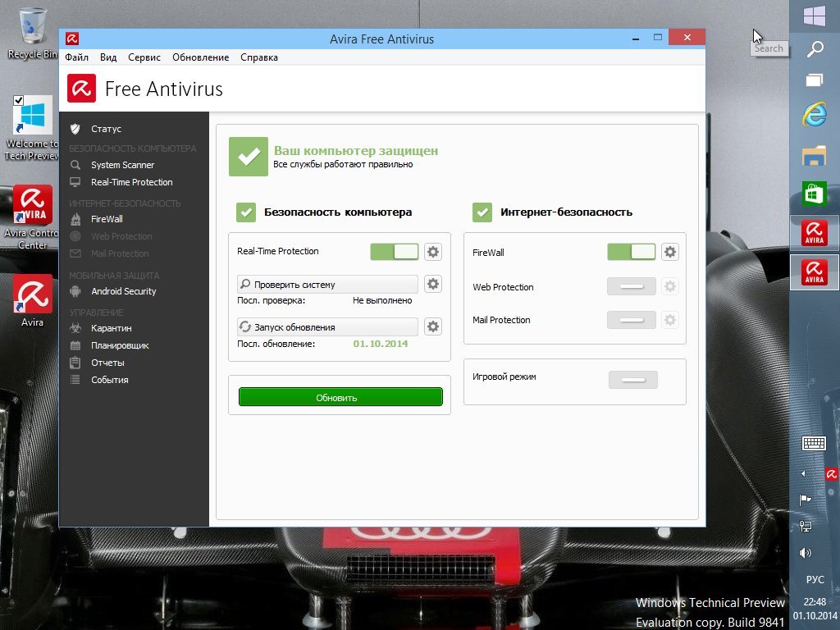
Task: Open the on-screen keyboard tray icon
Action: click(814, 443)
